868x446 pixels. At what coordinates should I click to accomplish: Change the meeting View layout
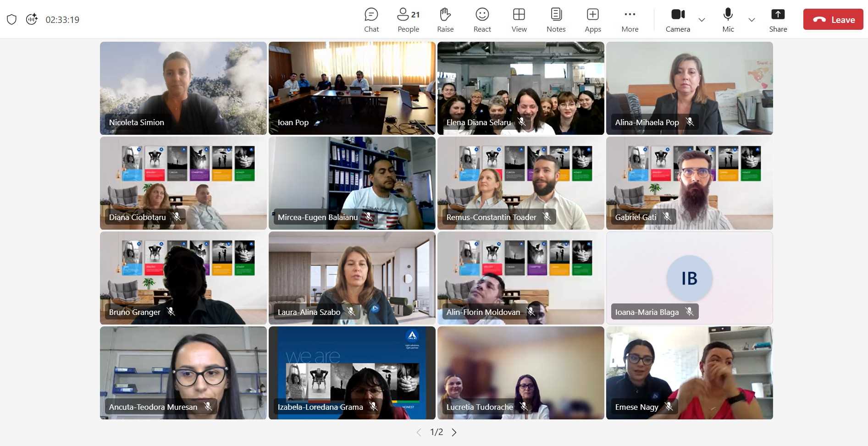519,20
